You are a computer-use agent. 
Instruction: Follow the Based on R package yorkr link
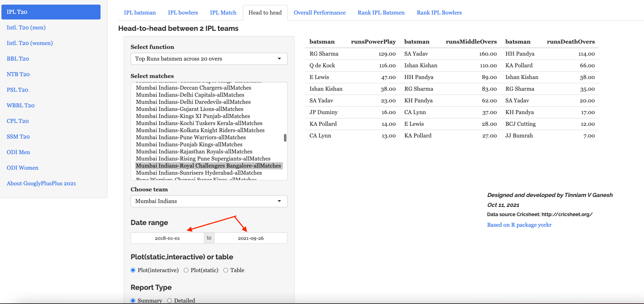point(519,225)
